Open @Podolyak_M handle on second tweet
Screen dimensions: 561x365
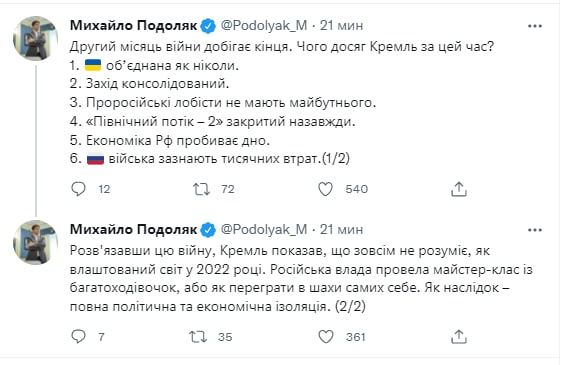[264, 230]
